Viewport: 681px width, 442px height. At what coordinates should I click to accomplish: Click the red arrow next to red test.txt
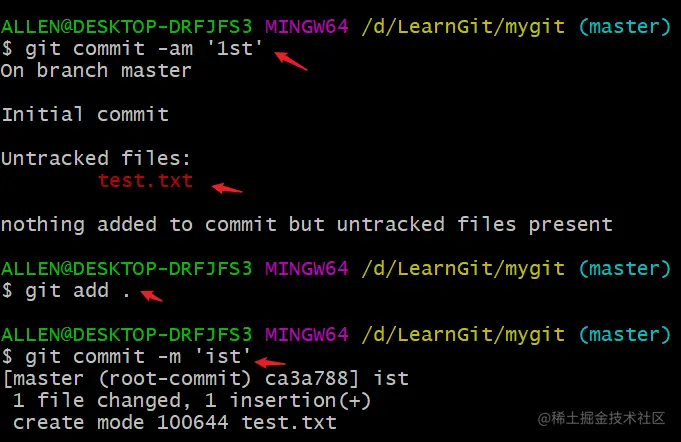[x=227, y=188]
